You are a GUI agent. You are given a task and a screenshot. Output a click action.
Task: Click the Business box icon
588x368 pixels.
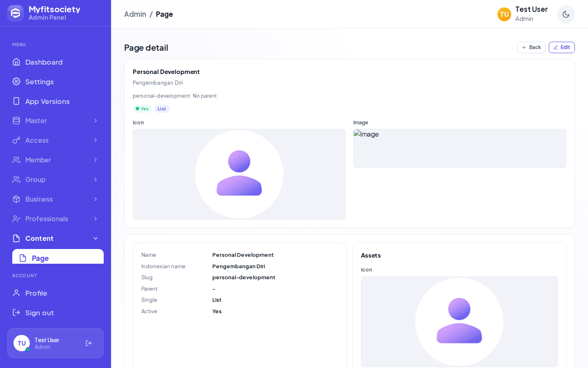click(16, 199)
